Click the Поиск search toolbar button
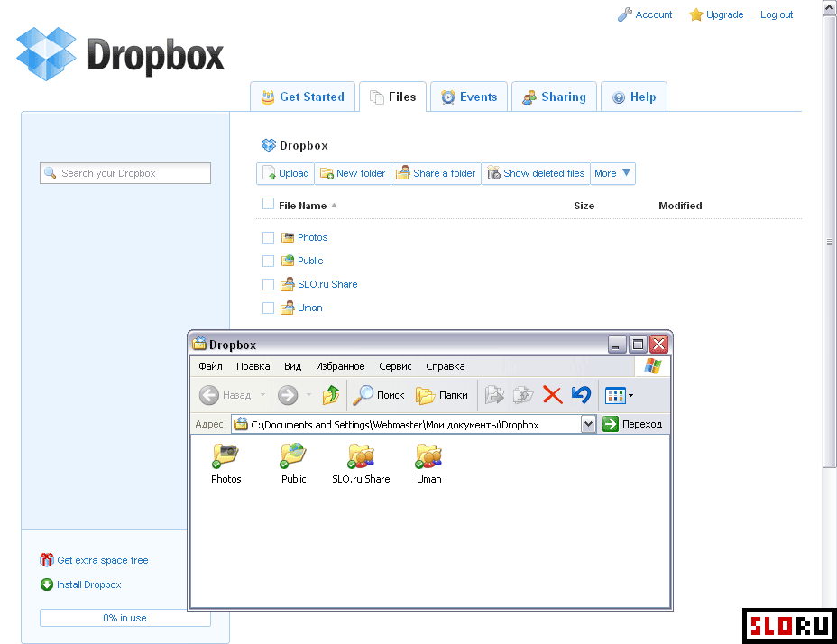Image resolution: width=837 pixels, height=644 pixels. [379, 395]
